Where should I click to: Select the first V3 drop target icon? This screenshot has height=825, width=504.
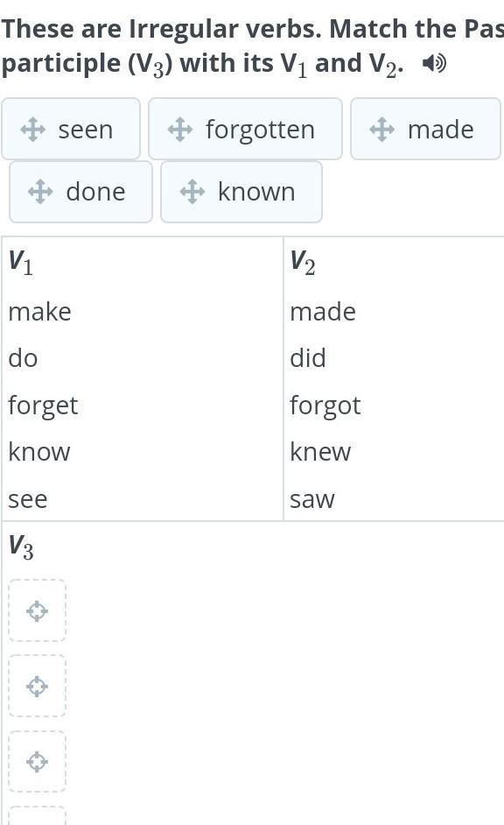coord(38,610)
